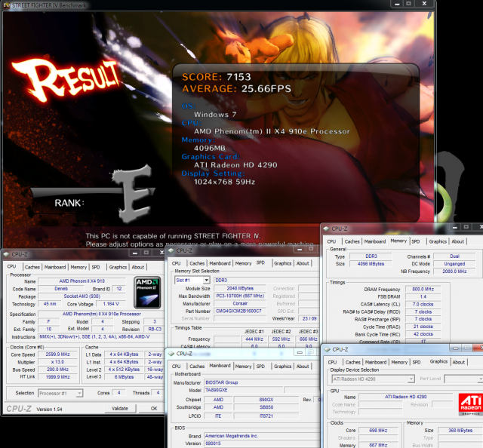
Task: Click the CPU-Z icon in the Graphics window title bar
Action: [x=327, y=349]
